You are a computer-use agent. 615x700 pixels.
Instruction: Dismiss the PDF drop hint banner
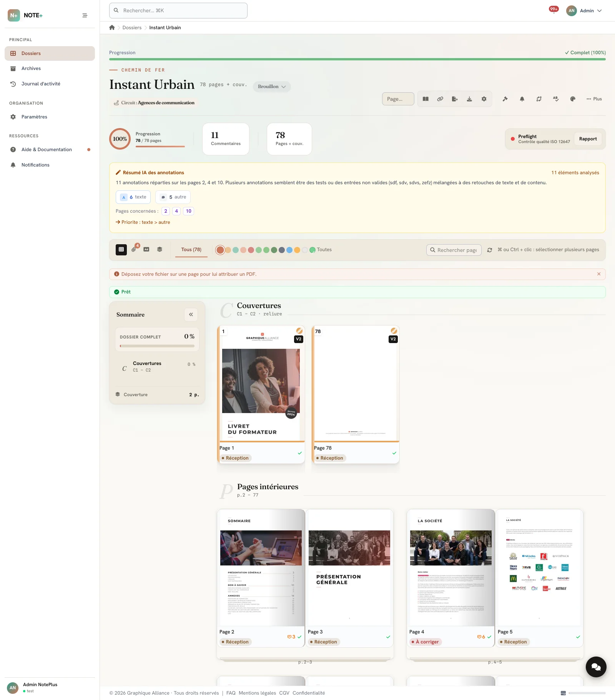coord(599,274)
